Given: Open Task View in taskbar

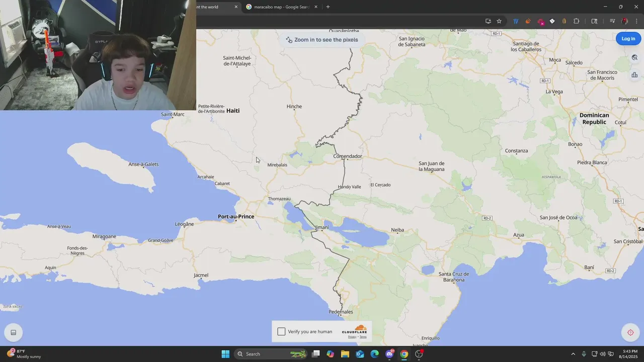Looking at the screenshot, I should (316, 354).
